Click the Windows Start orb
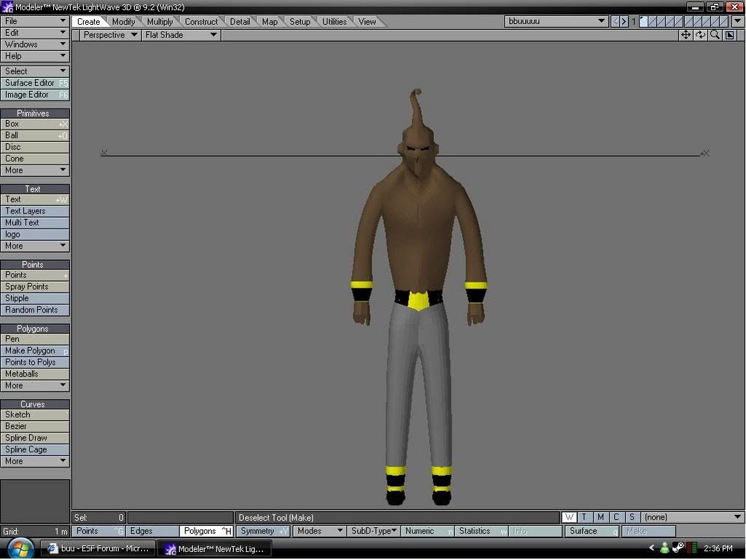This screenshot has height=560, width=746. tap(20, 548)
